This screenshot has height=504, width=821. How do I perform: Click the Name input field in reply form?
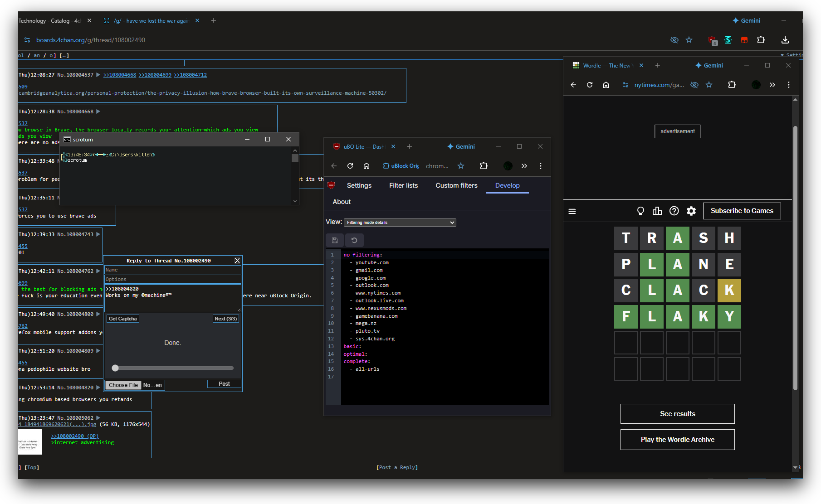(172, 270)
